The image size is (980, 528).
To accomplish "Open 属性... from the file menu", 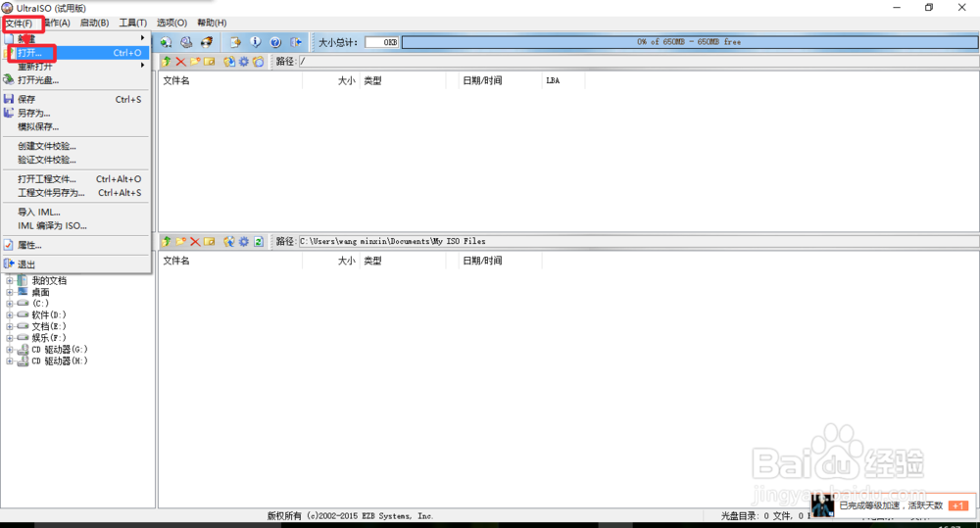I will 75,246.
